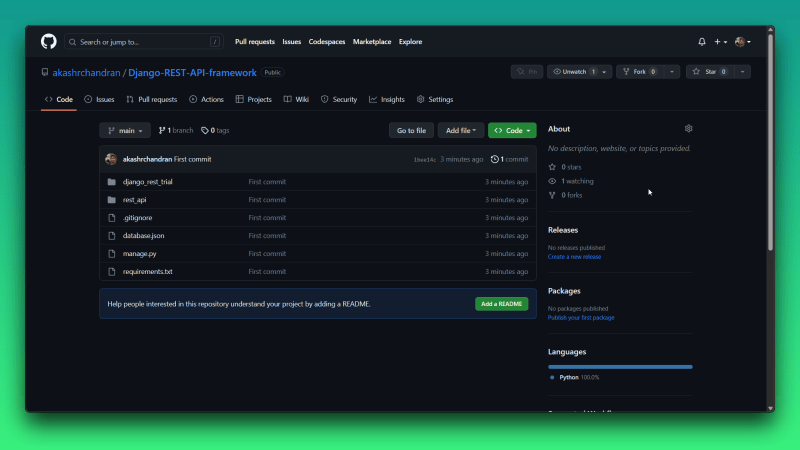This screenshot has width=800, height=450.
Task: Click the search or jump to field
Action: (x=143, y=42)
